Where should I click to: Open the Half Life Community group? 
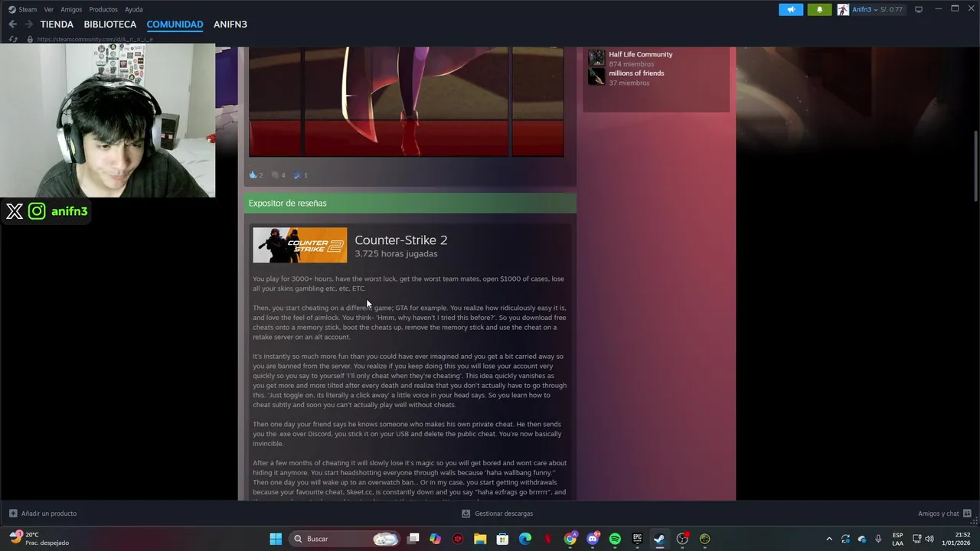point(640,54)
